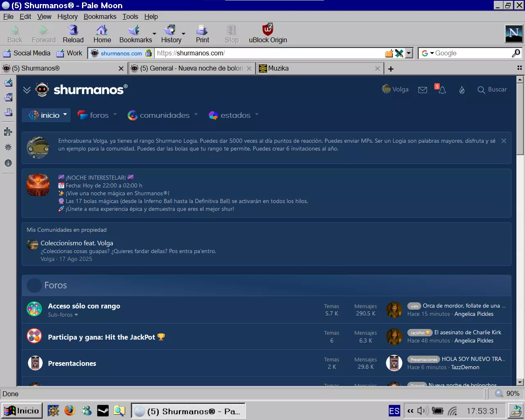The image size is (525, 420).
Task: Dismiss the Enhorabuena Volga notice
Action: pyautogui.click(x=504, y=141)
